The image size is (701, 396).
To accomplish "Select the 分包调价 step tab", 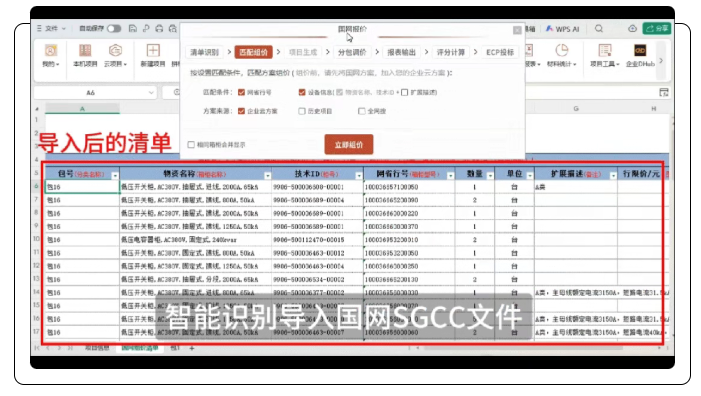I will click(x=352, y=52).
